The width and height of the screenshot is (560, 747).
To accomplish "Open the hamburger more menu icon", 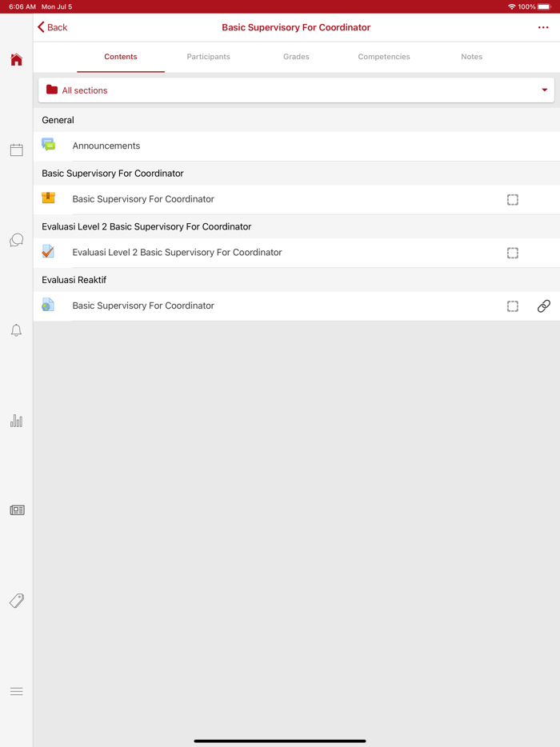I will (x=16, y=691).
